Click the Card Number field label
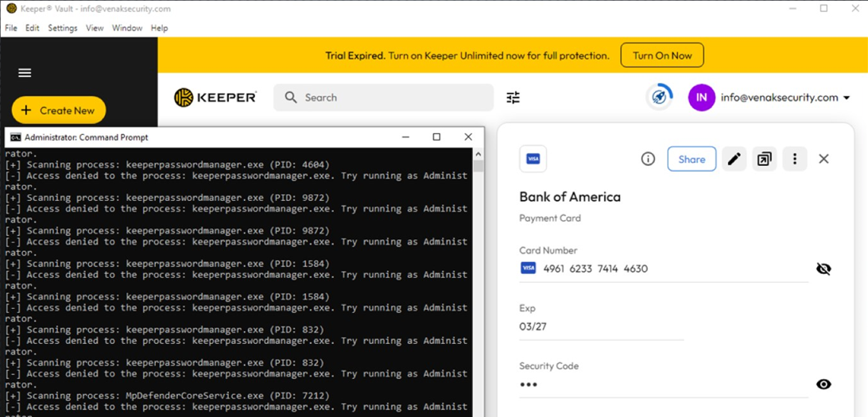The image size is (868, 417). pyautogui.click(x=548, y=250)
